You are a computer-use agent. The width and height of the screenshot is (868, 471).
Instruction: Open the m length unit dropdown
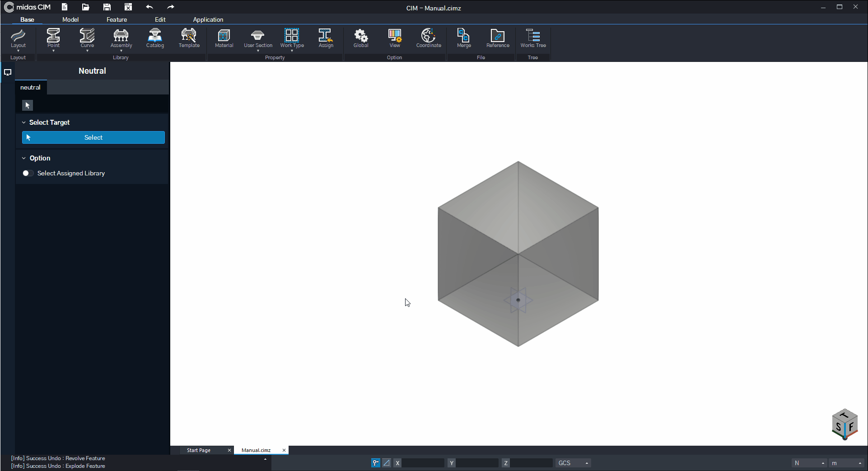click(847, 463)
